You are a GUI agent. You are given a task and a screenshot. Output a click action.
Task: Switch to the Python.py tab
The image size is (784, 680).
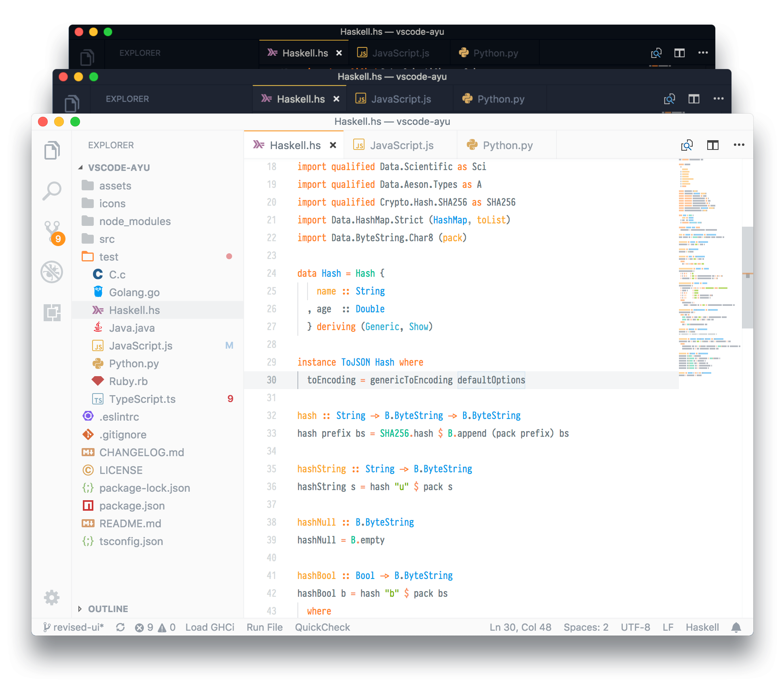(x=507, y=145)
